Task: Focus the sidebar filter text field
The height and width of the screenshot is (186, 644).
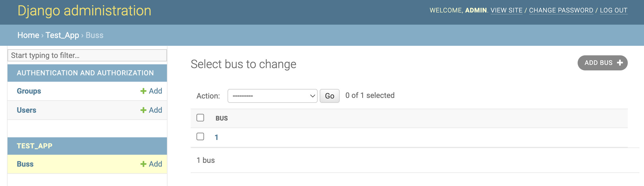Action: point(87,55)
